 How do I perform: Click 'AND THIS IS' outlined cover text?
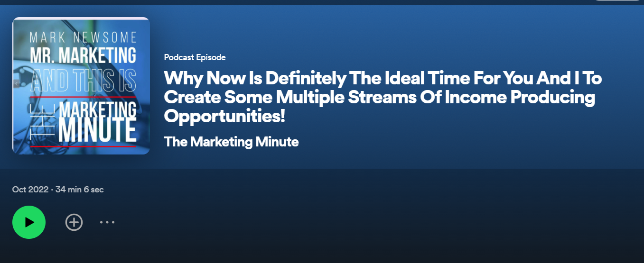[x=83, y=80]
